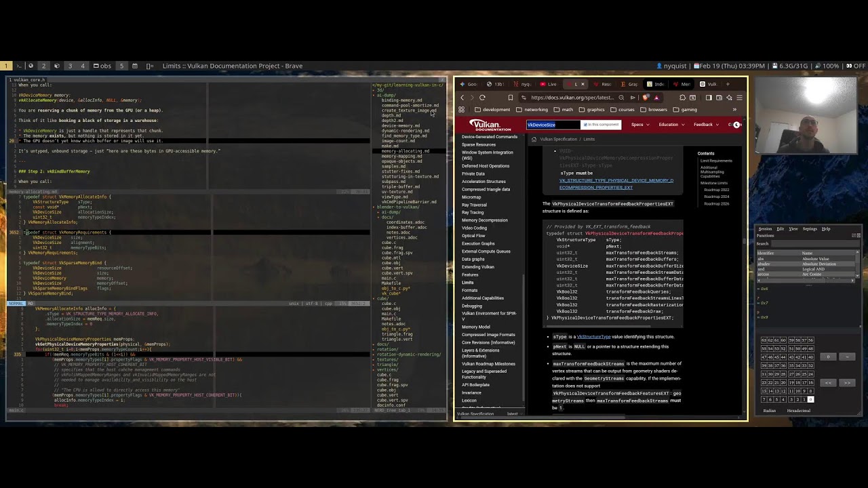Viewport: 868px width, 488px height.
Task: Click the docs search field with VkDeviceSize
Action: (553, 125)
